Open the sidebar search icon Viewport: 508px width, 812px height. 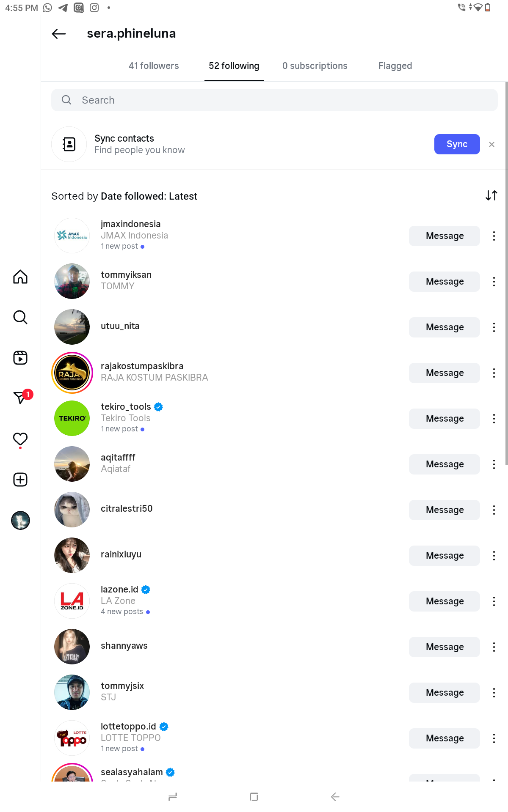coord(20,317)
